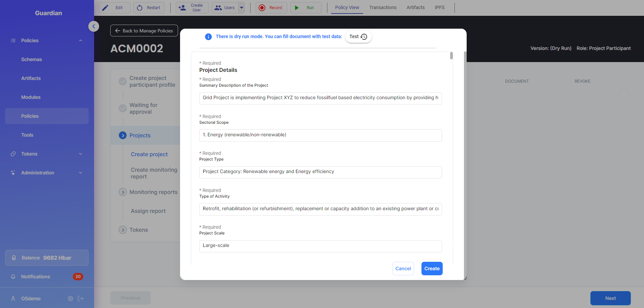
Task: Click the Project Scale input field
Action: pos(320,246)
